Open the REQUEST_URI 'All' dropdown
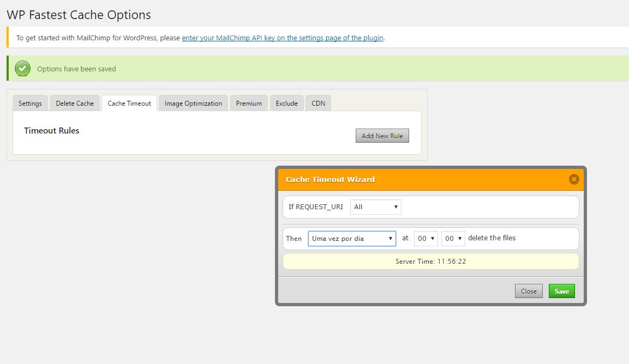Viewport: 629px width, 364px height. tap(375, 207)
